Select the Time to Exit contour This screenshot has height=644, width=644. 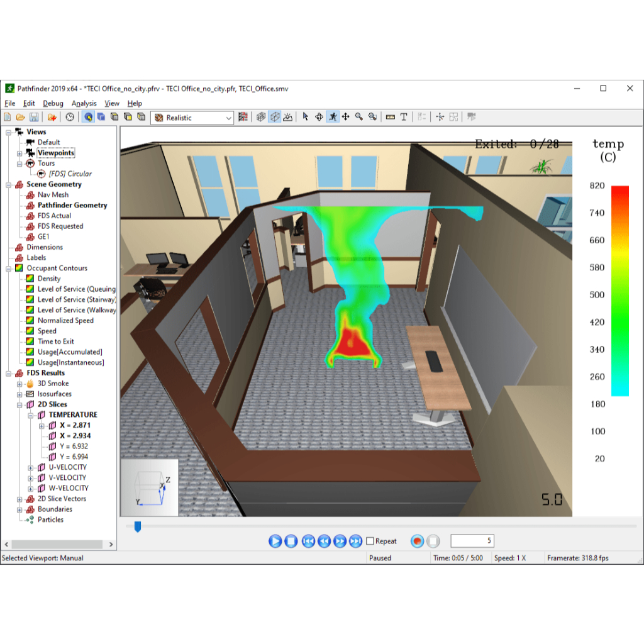click(x=56, y=341)
